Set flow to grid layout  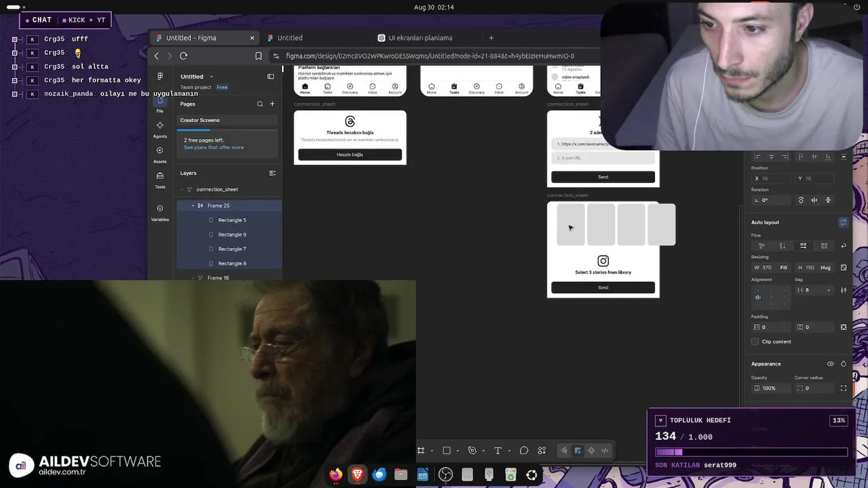[824, 245]
